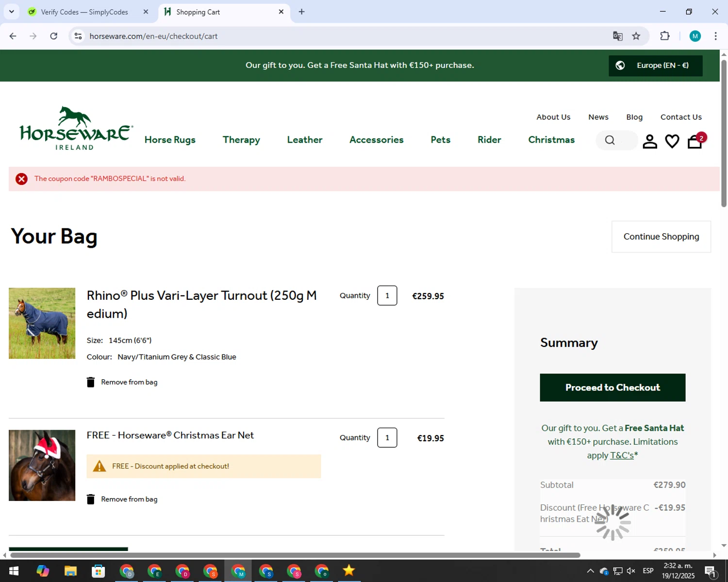Open the notifications center icon

(x=711, y=571)
